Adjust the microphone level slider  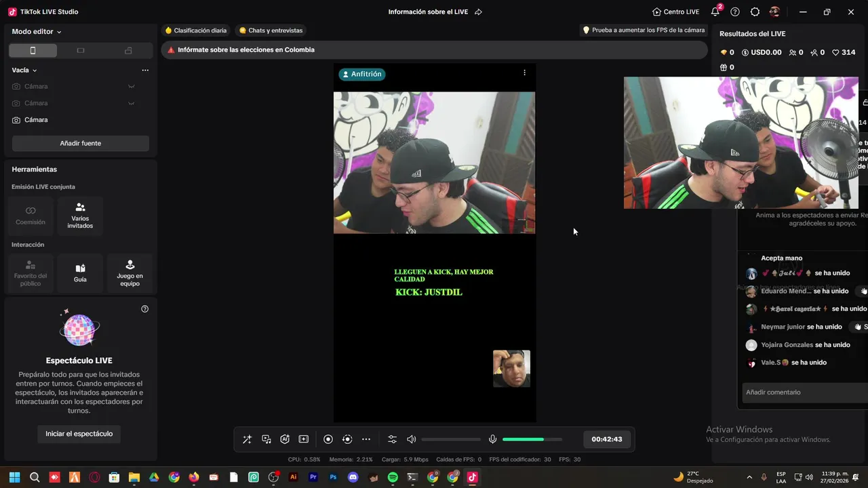point(532,439)
